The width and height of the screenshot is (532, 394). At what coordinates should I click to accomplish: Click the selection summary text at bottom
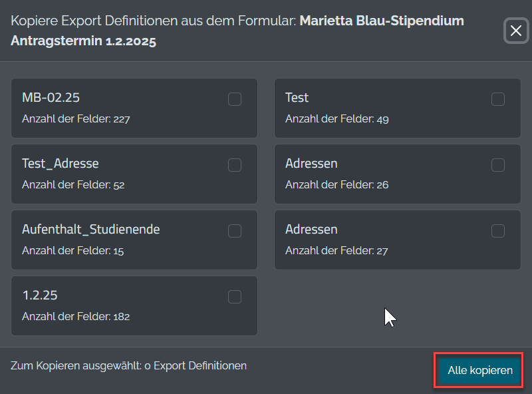(128, 365)
